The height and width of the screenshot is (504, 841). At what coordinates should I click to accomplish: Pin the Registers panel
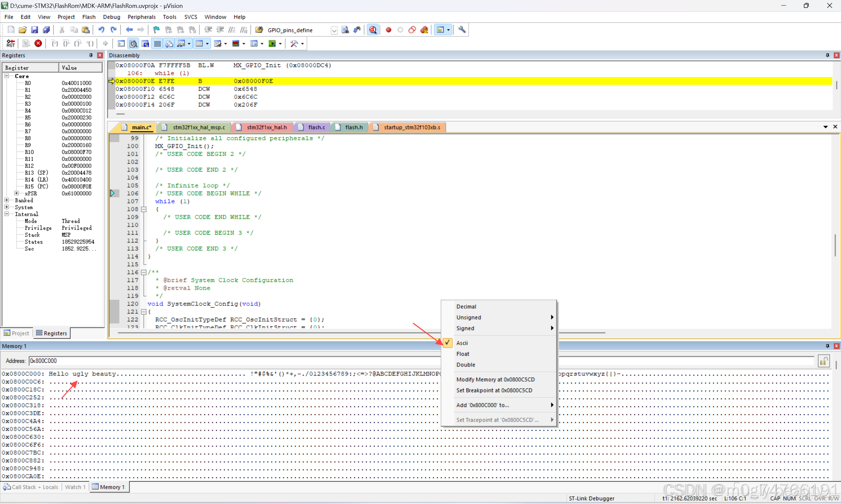pyautogui.click(x=91, y=55)
